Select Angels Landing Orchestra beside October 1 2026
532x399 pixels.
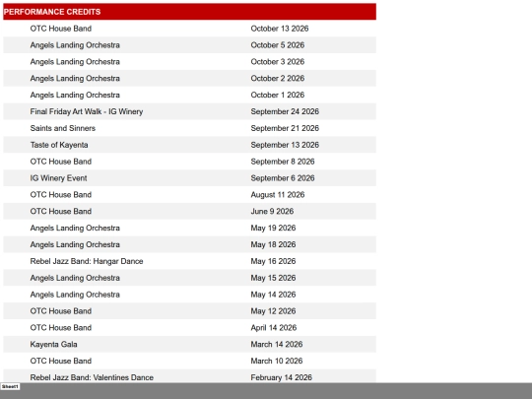pyautogui.click(x=75, y=95)
